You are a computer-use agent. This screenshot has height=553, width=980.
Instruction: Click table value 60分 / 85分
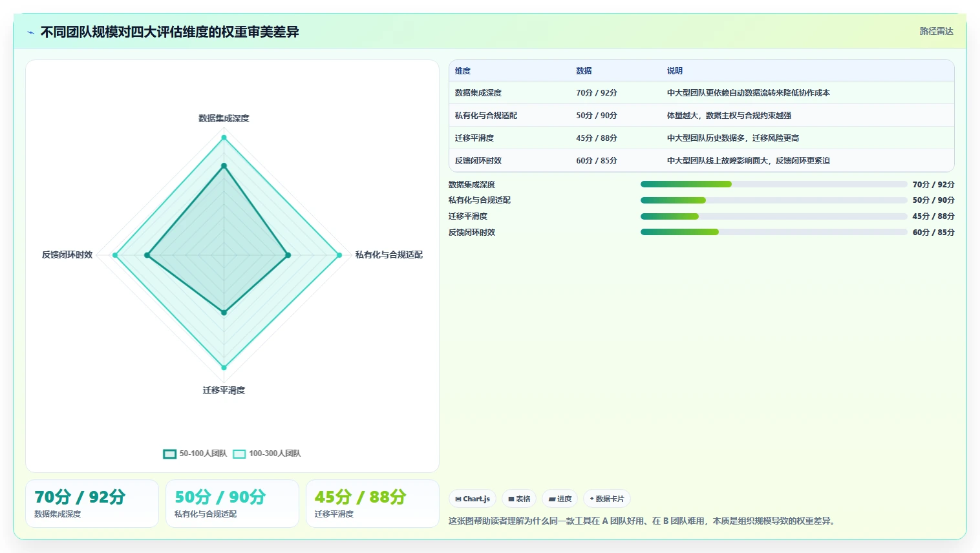click(x=597, y=161)
